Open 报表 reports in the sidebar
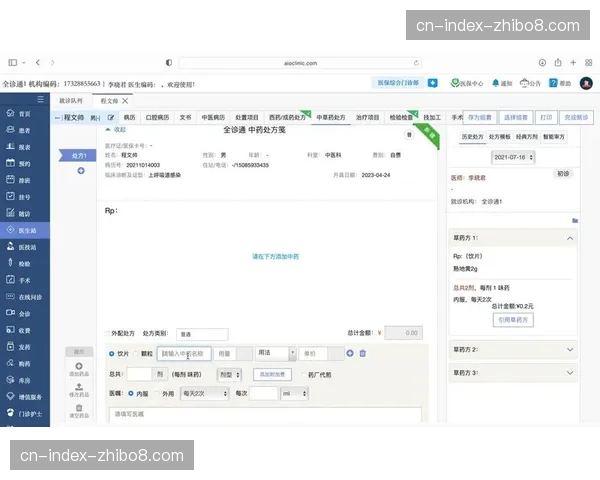600x480 pixels. (x=25, y=147)
